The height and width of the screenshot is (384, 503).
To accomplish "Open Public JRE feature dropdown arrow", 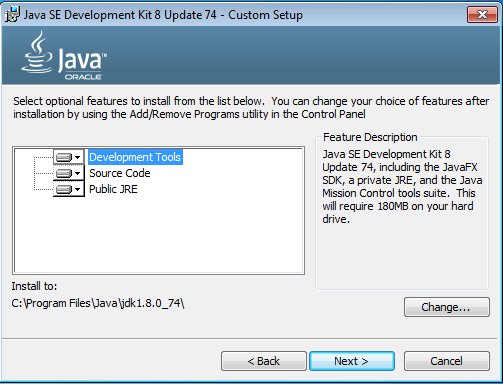I will 78,189.
